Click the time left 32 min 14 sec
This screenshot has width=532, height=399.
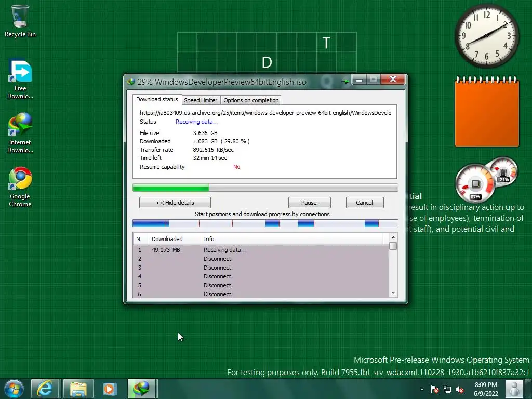pos(210,158)
